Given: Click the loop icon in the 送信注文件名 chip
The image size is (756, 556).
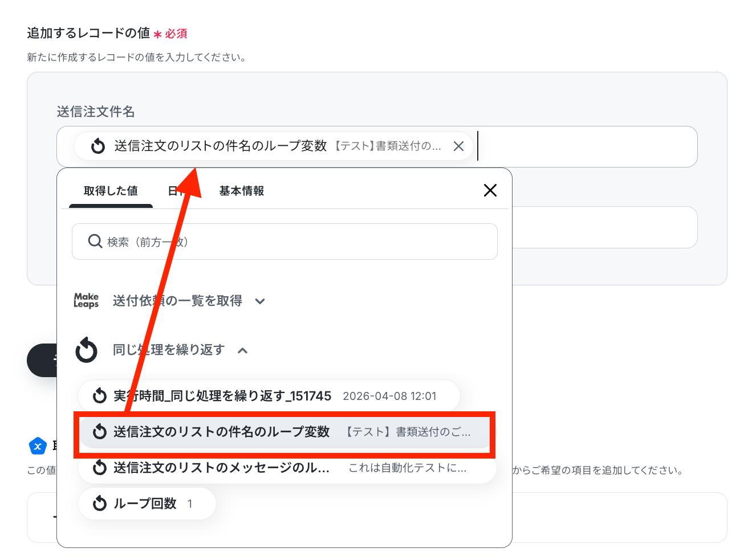Looking at the screenshot, I should (x=98, y=146).
